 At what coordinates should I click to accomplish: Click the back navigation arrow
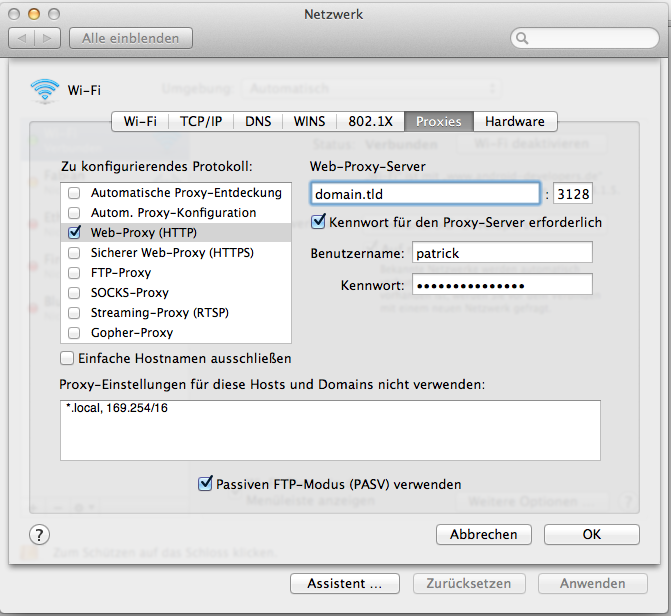tap(22, 39)
